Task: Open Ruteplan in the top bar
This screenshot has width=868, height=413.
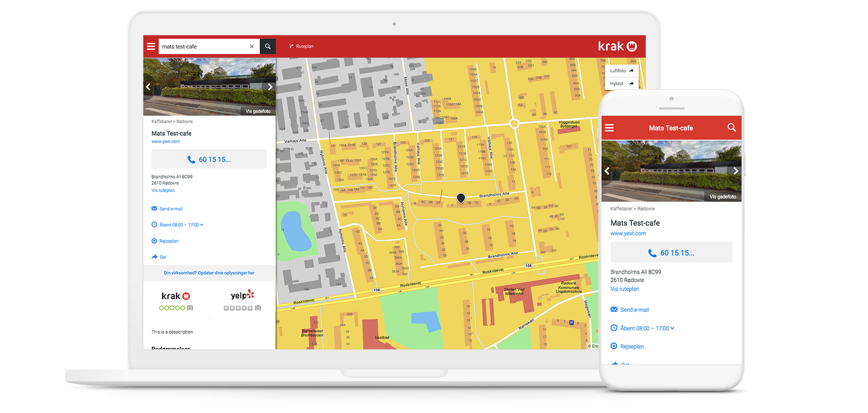Action: tap(301, 46)
